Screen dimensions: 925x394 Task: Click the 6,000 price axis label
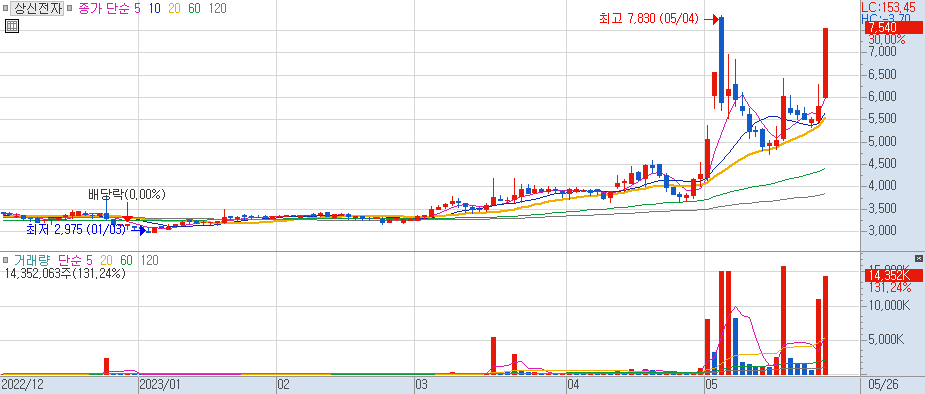click(883, 97)
